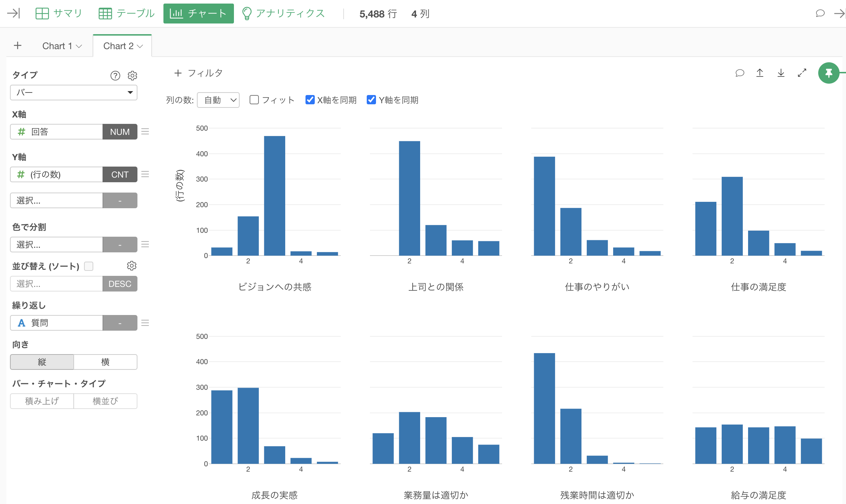The height and width of the screenshot is (504, 846).
Task: Click the green pin chart button
Action: tap(829, 73)
